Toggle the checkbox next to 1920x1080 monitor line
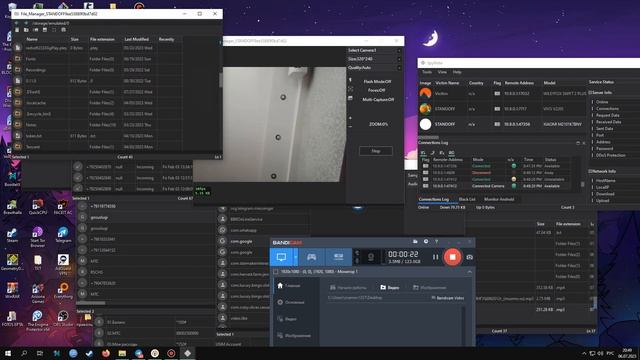Image resolution: width=640 pixels, height=360 pixels. [x=276, y=272]
